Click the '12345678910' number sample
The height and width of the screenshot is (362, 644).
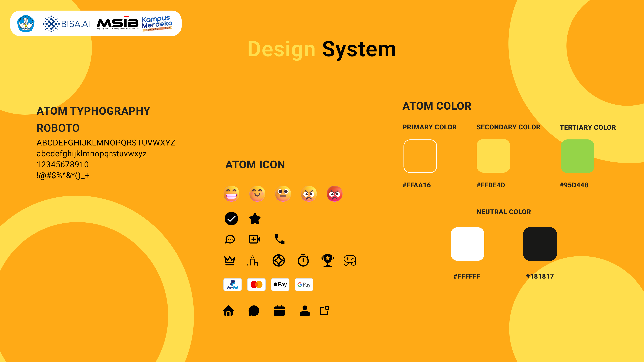click(x=63, y=164)
